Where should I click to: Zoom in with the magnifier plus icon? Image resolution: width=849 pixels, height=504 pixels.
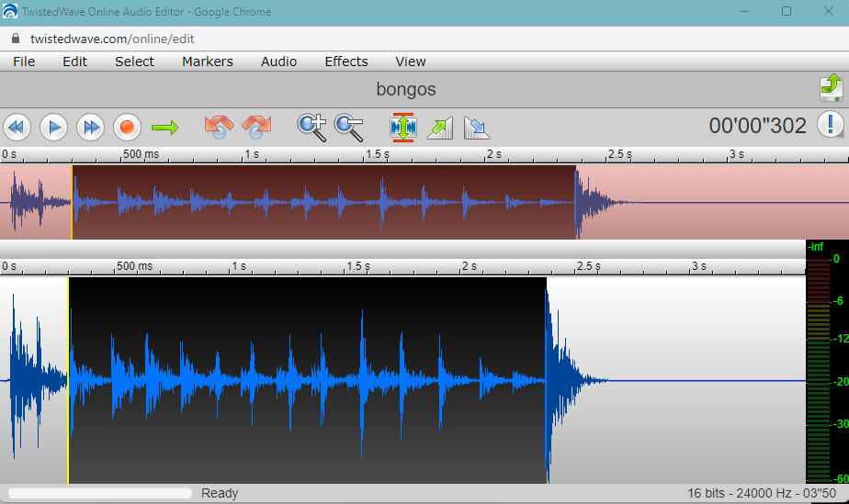(x=311, y=128)
